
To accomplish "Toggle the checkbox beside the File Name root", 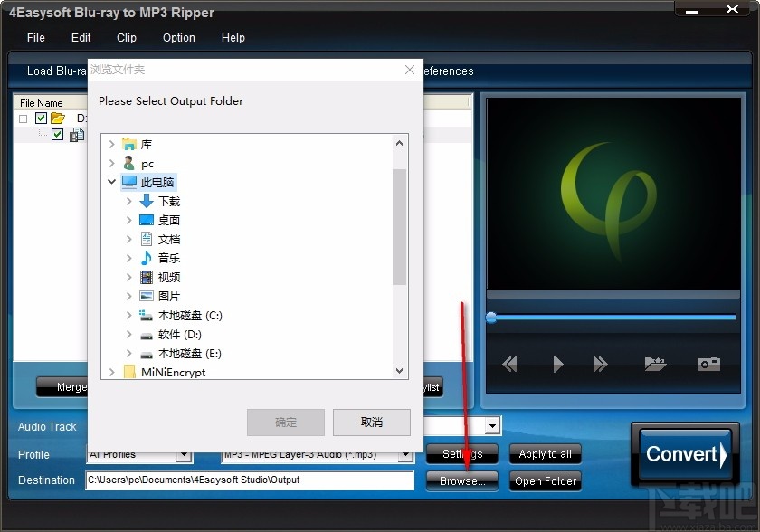I will [42, 119].
